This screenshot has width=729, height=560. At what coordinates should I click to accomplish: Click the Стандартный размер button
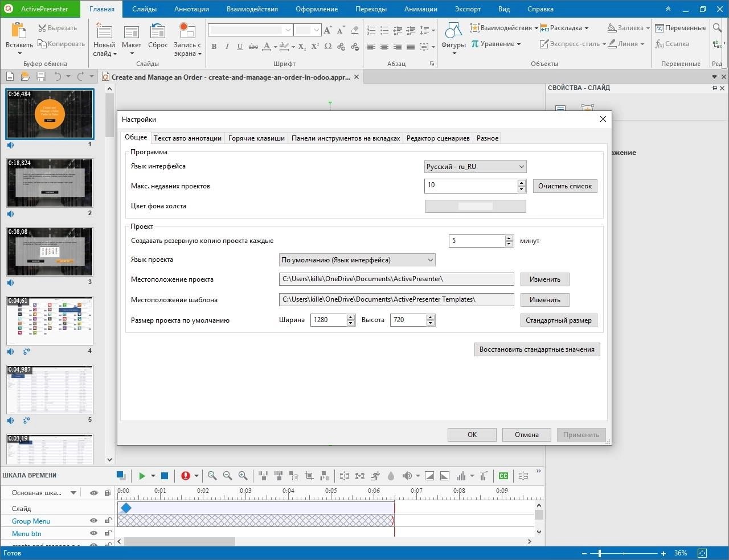(x=559, y=320)
